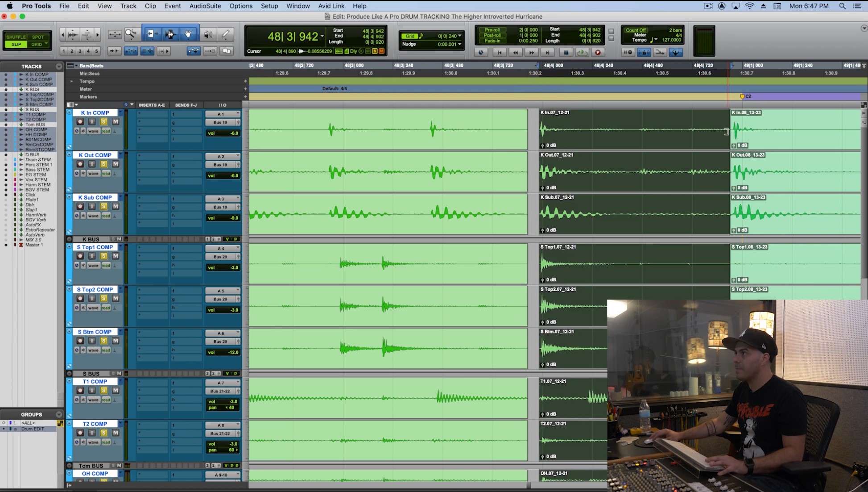Screen dimensions: 868x492
Task: Open the Groups list menu
Action: (x=59, y=415)
